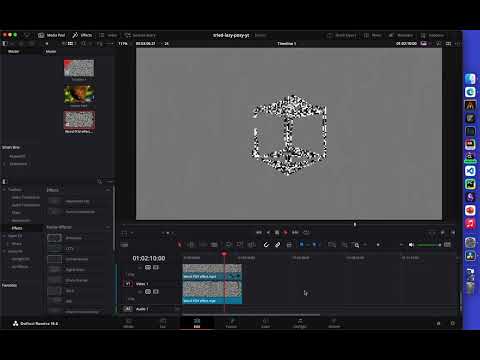The height and width of the screenshot is (360, 480).
Task: Open the viewer zoom percentage dropdown
Action: click(123, 43)
